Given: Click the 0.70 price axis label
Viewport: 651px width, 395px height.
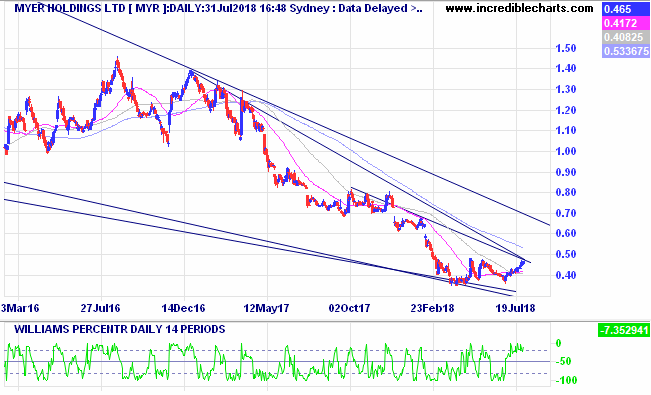Looking at the screenshot, I should [566, 213].
